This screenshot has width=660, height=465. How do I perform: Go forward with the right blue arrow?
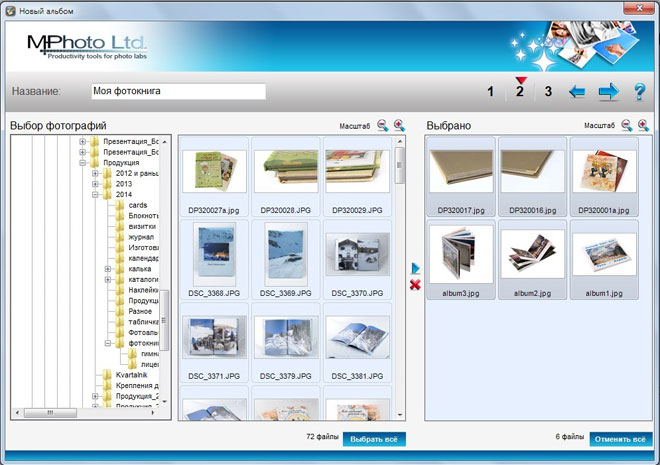click(x=609, y=91)
